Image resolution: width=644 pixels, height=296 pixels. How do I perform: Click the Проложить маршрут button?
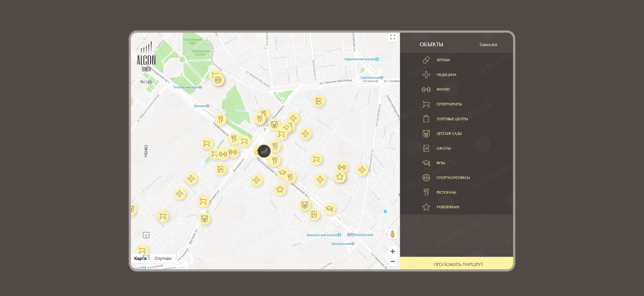pyautogui.click(x=458, y=264)
